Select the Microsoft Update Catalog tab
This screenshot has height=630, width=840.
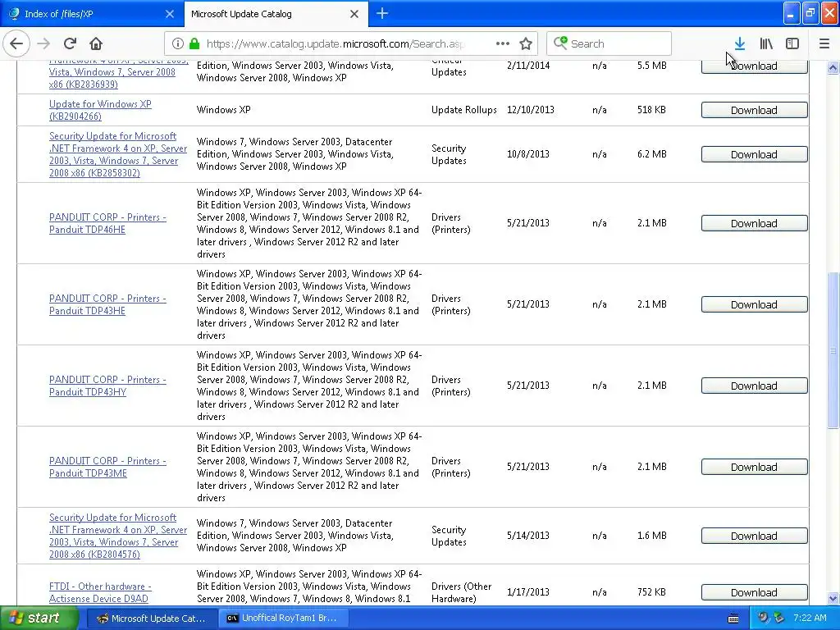coord(276,14)
